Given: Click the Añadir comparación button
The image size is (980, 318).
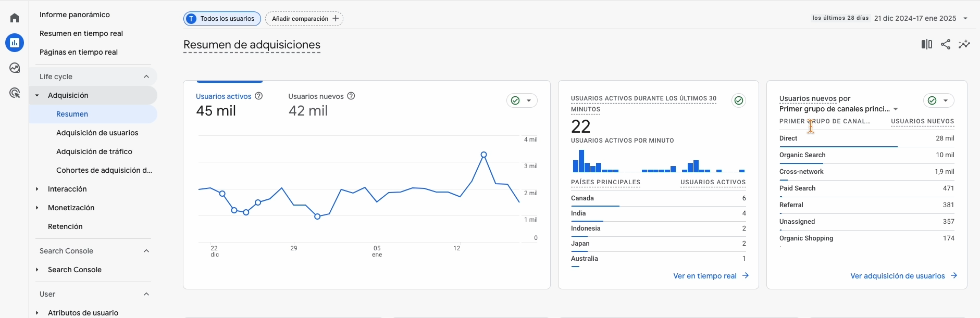Looking at the screenshot, I should pyautogui.click(x=304, y=19).
